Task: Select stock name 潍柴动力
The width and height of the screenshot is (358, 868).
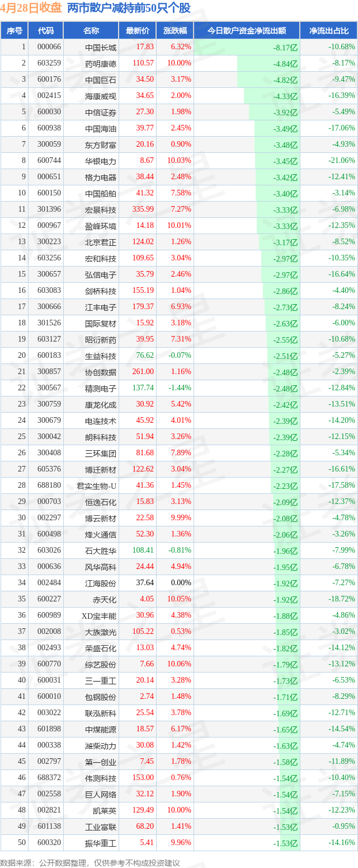Action: tap(101, 745)
